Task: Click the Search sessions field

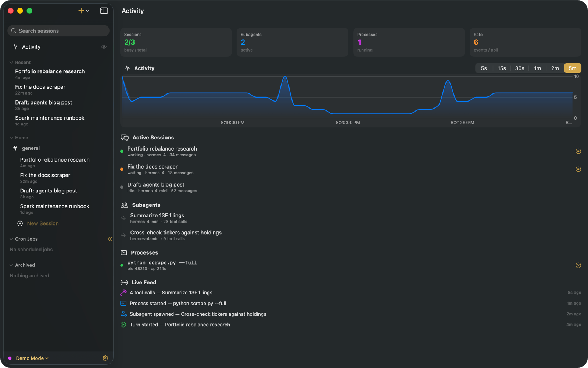Action: [x=58, y=31]
